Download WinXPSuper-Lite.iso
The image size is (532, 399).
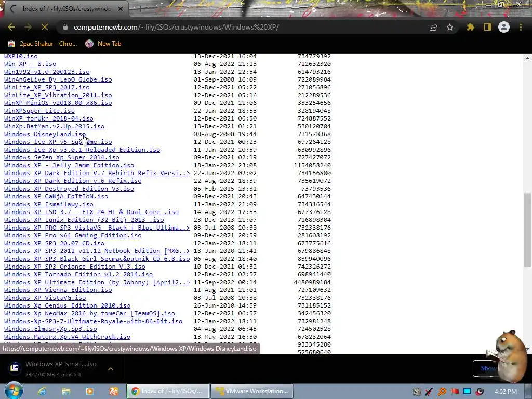point(39,111)
